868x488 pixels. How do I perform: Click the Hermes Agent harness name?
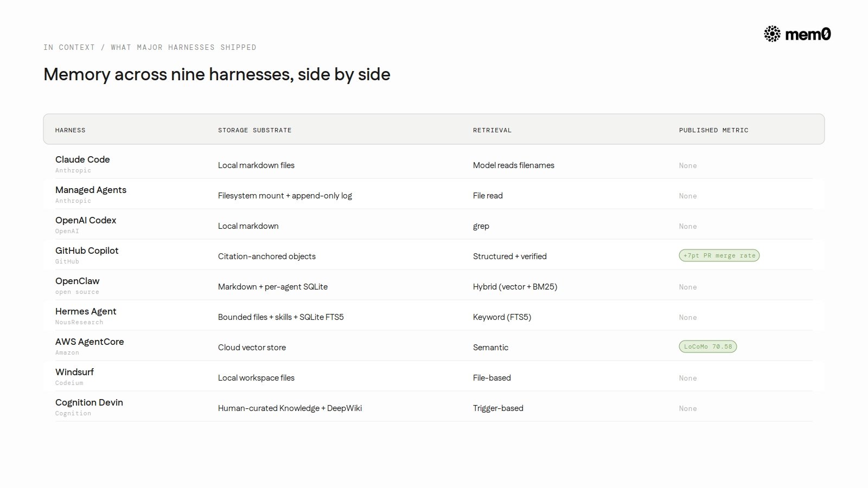click(x=86, y=311)
